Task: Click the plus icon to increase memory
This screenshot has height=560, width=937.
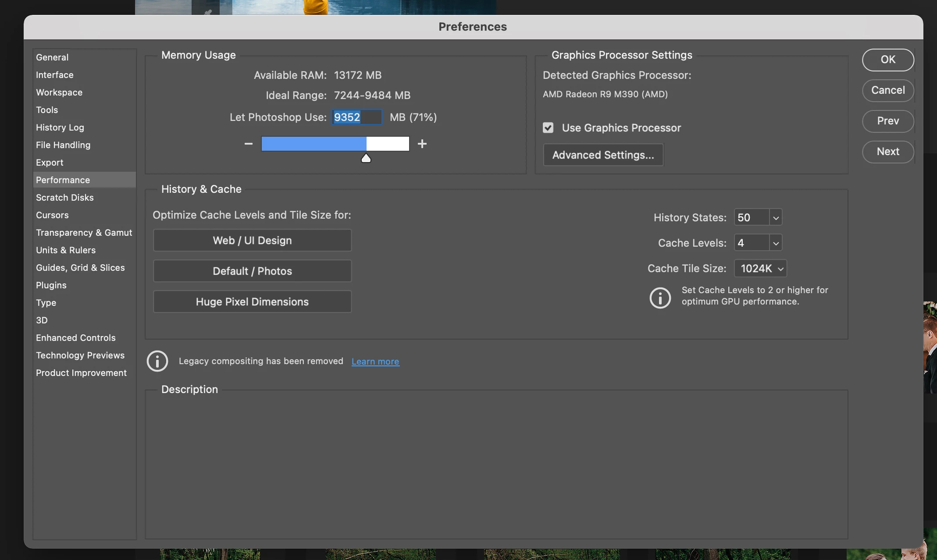Action: tap(422, 144)
